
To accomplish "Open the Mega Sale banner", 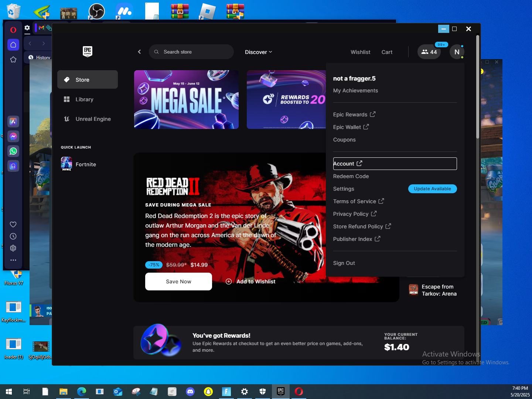I will tap(186, 99).
